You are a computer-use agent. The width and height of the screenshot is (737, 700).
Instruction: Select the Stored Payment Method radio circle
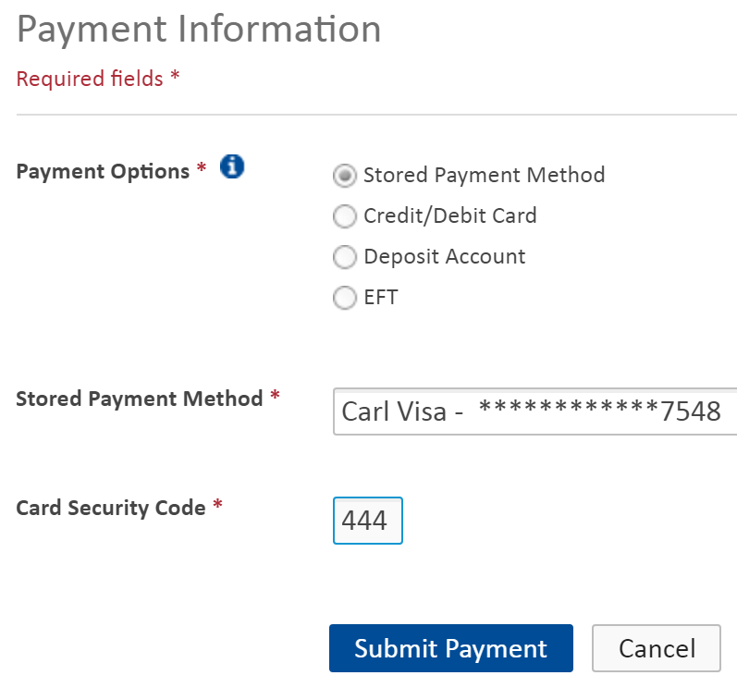pos(345,176)
